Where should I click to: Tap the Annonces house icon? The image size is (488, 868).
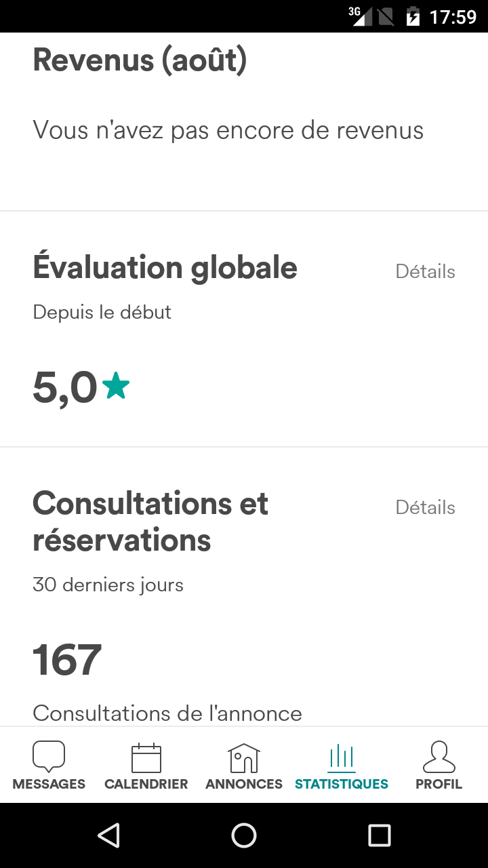pyautogui.click(x=244, y=757)
